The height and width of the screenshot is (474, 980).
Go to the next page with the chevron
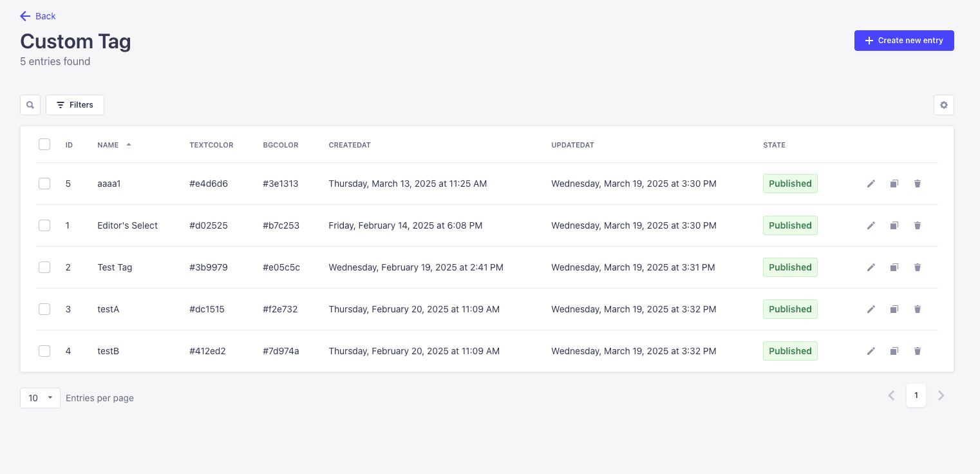(941, 395)
